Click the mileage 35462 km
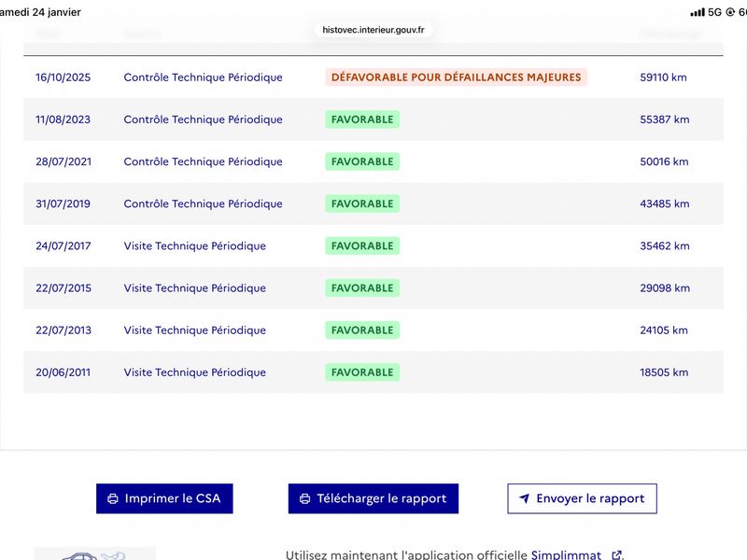The image size is (747, 560). 665,245
